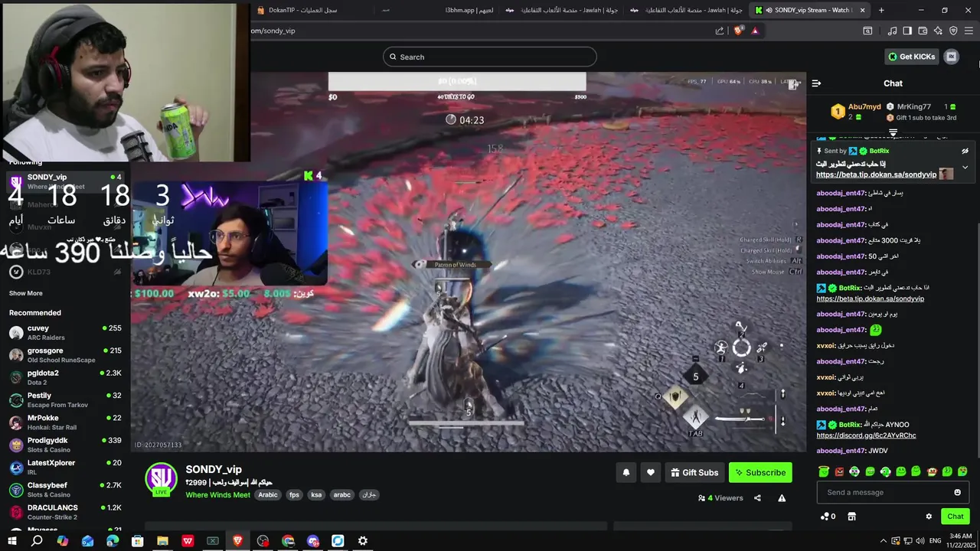This screenshot has width=980, height=551.
Task: Click the share page icon in address bar
Action: [720, 31]
